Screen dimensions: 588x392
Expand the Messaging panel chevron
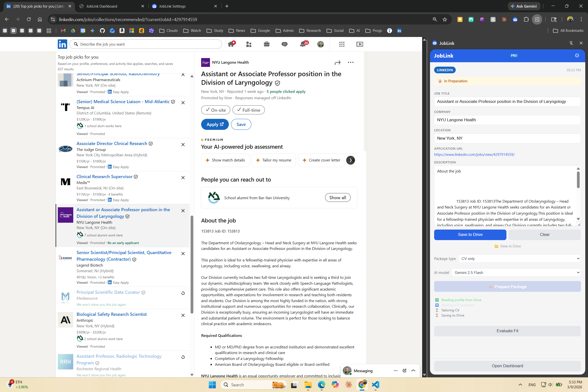click(x=413, y=371)
